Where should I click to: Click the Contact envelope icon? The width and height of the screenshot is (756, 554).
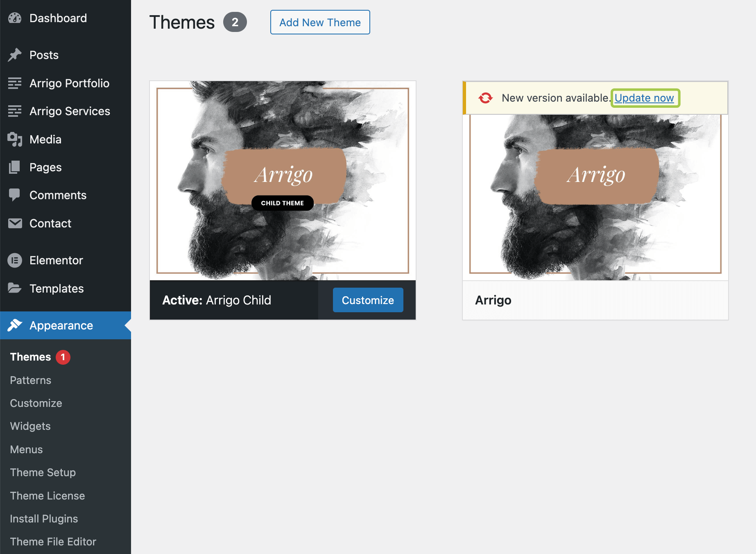pyautogui.click(x=15, y=223)
